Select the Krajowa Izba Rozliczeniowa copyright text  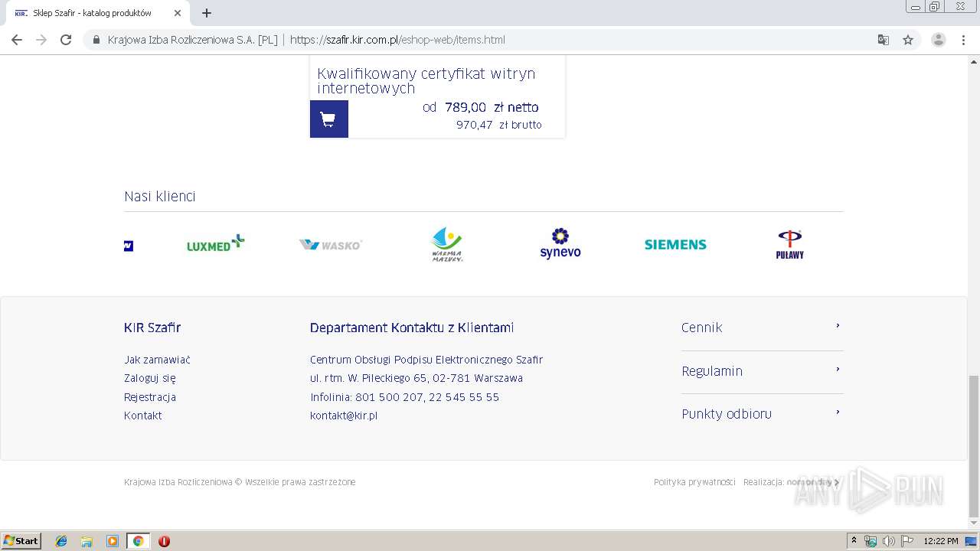point(240,482)
